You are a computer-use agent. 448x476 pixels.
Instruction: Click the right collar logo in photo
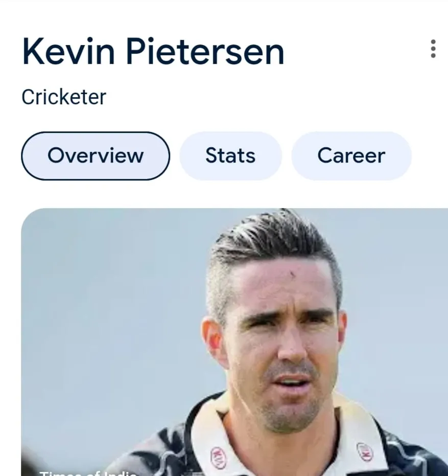pyautogui.click(x=365, y=451)
